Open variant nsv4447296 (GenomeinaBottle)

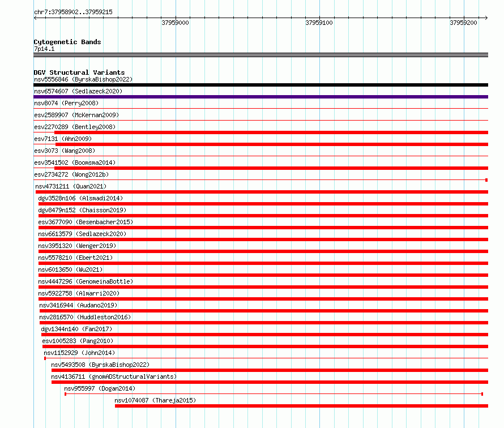(x=86, y=281)
